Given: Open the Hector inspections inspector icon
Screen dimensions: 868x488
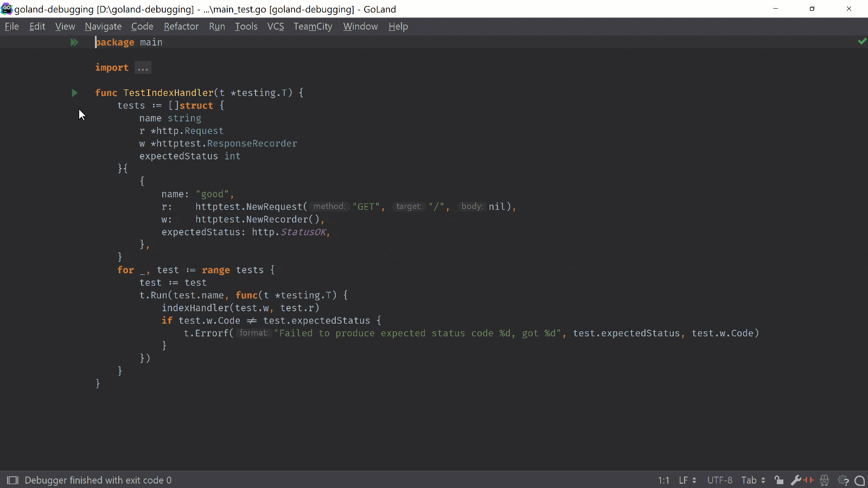Looking at the screenshot, I should point(824,480).
